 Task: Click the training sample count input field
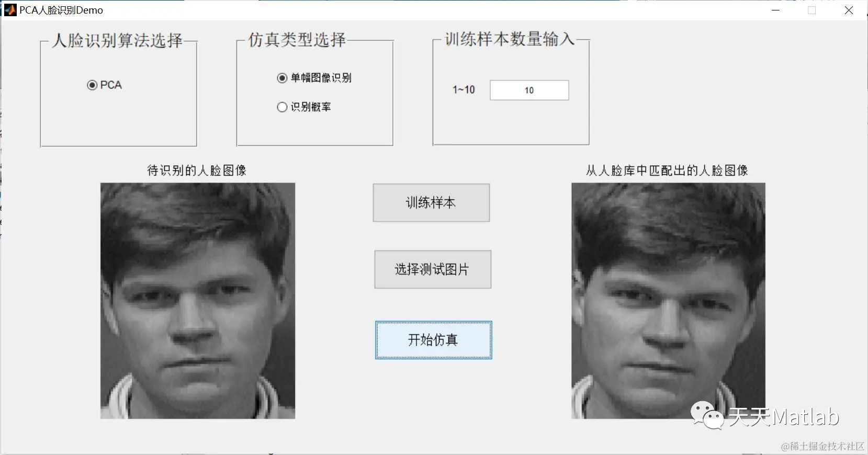529,90
